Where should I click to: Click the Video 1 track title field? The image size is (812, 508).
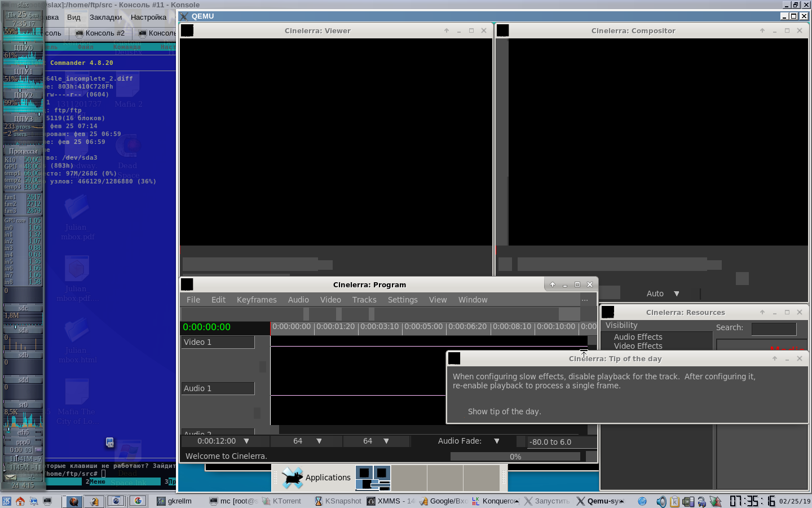218,342
